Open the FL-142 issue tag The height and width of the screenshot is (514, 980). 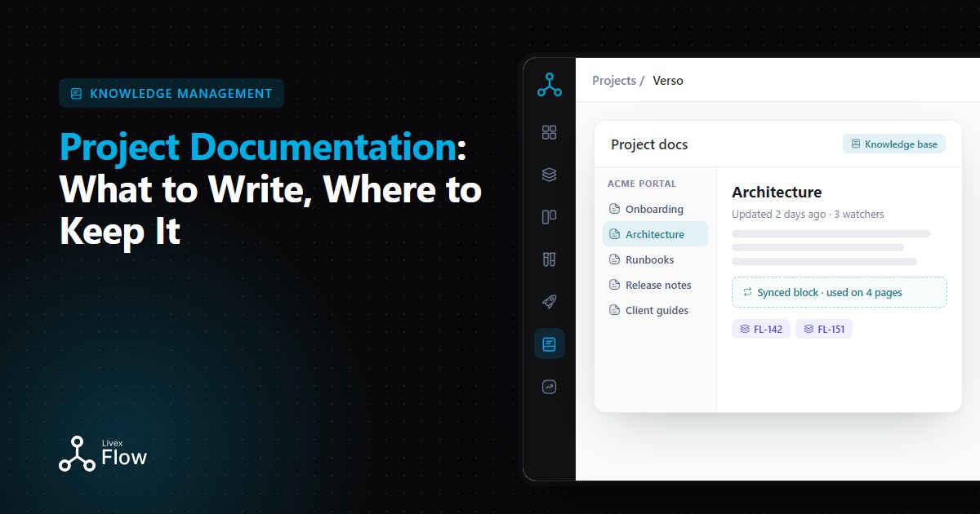(x=761, y=329)
